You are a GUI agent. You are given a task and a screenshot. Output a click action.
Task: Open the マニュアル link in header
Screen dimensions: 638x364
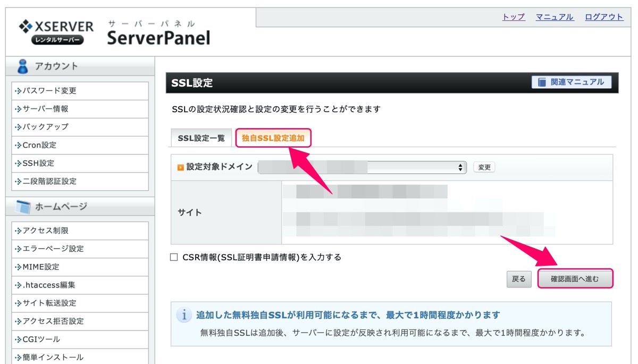point(555,17)
